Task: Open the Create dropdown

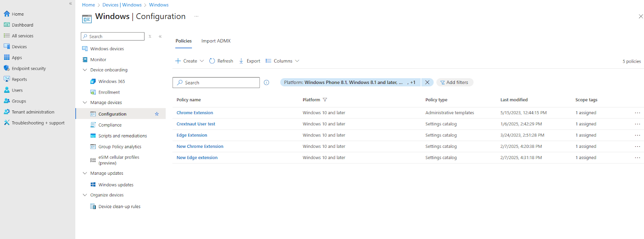Action: (190, 61)
